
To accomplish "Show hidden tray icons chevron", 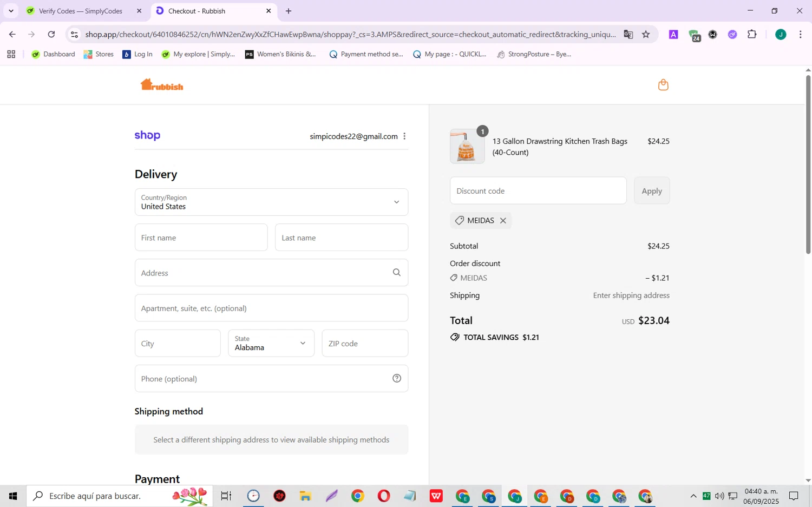I will pyautogui.click(x=693, y=496).
